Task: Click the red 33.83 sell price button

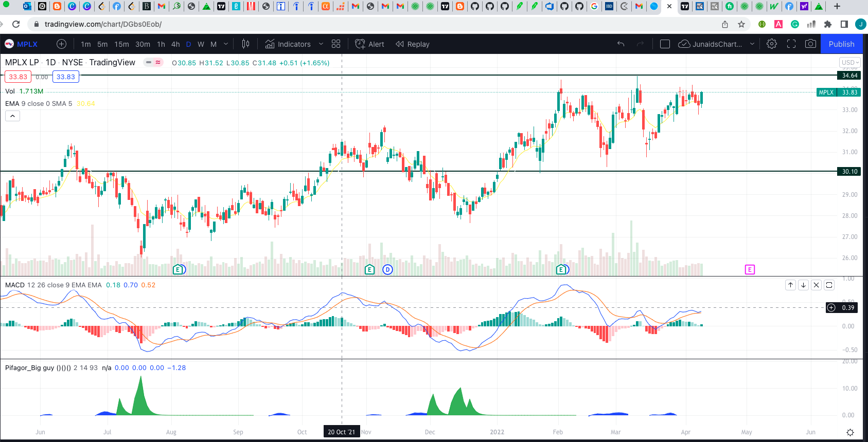Action: coord(18,77)
